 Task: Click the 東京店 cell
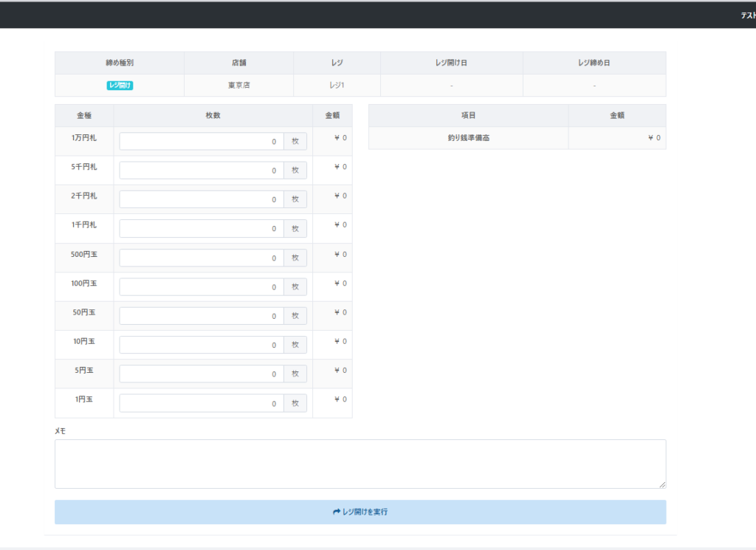[x=238, y=86]
